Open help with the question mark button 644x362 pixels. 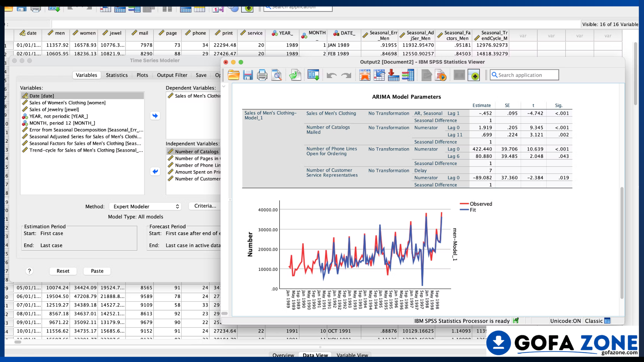[30, 271]
